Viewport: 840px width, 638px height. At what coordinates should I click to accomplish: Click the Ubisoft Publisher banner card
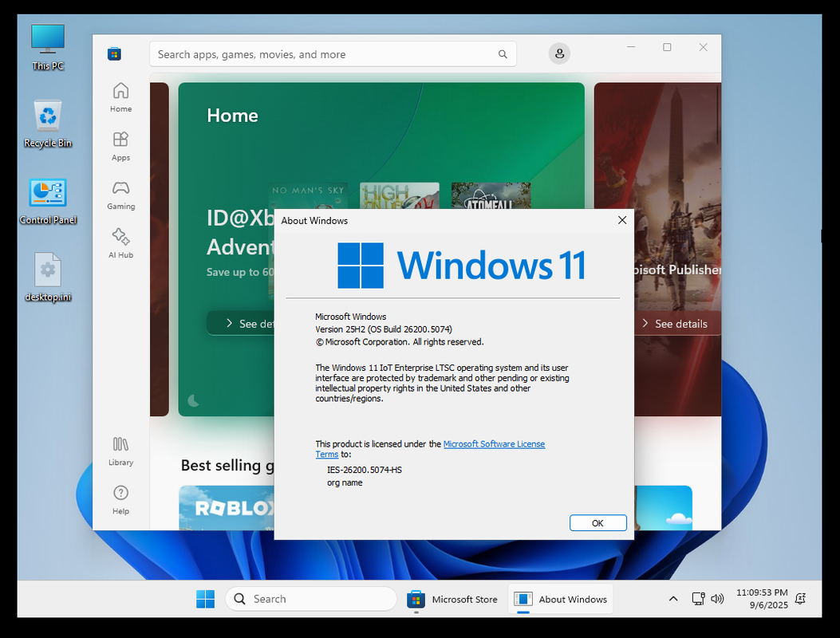tap(657, 249)
